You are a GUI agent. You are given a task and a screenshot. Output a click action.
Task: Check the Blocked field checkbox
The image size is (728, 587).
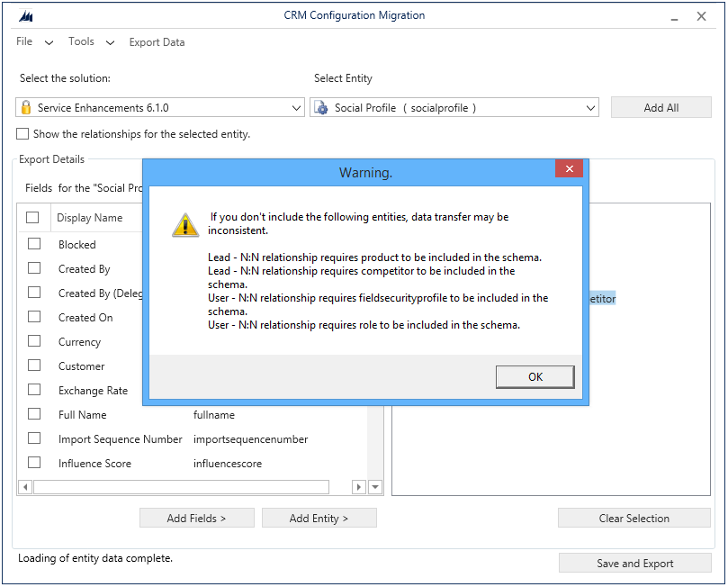tap(33, 244)
